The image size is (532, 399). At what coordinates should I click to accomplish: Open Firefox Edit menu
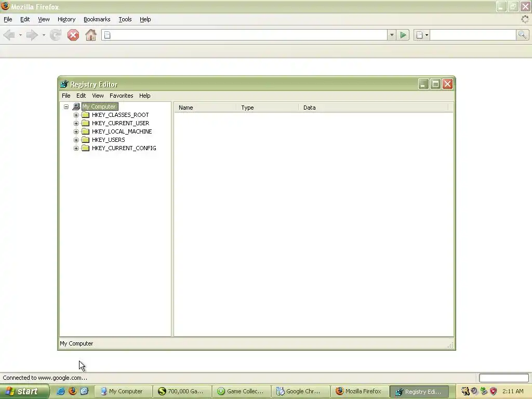(x=25, y=19)
